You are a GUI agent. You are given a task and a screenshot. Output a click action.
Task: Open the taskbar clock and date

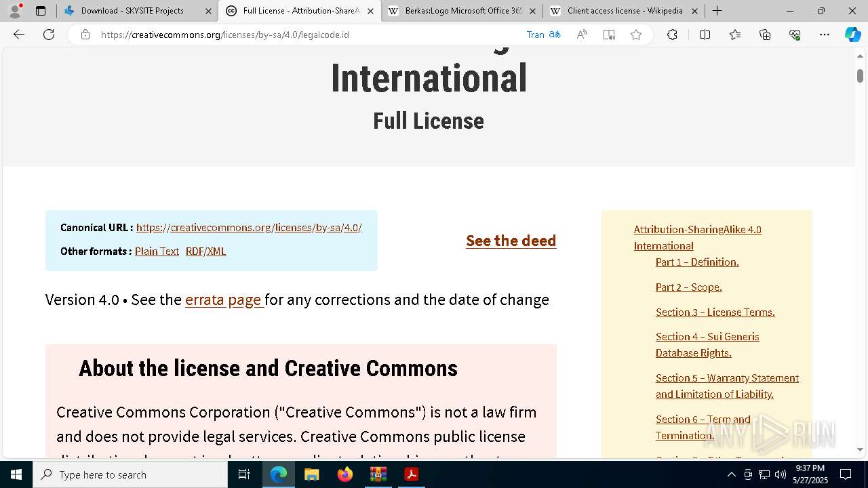(x=810, y=474)
